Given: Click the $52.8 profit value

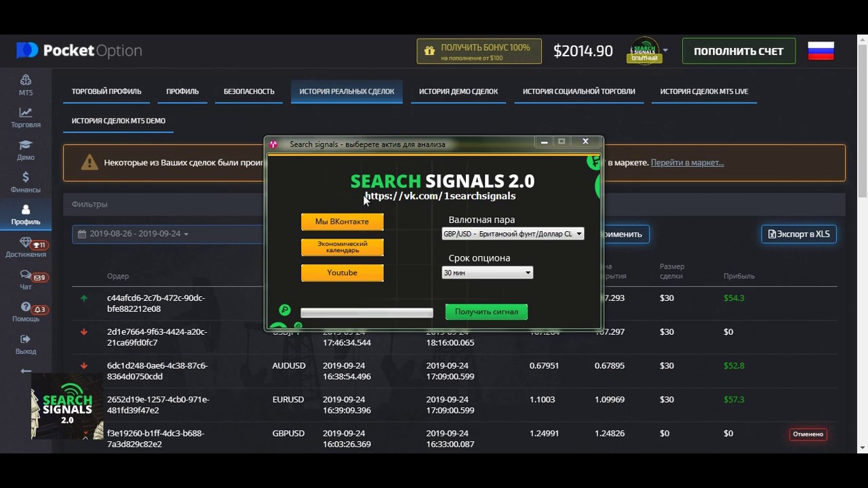Looking at the screenshot, I should (734, 366).
